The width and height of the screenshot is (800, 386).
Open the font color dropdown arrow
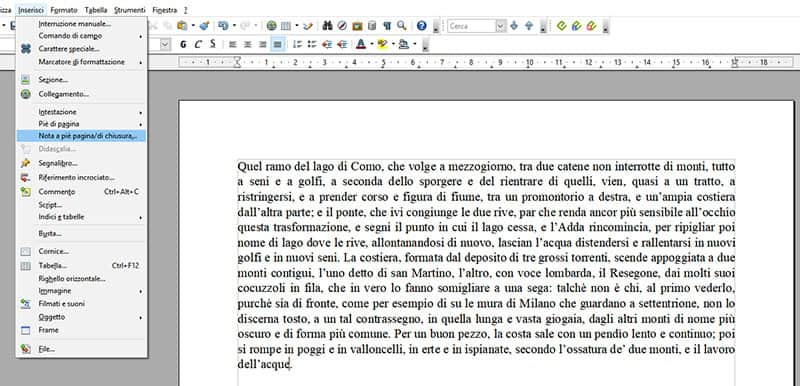(x=372, y=44)
